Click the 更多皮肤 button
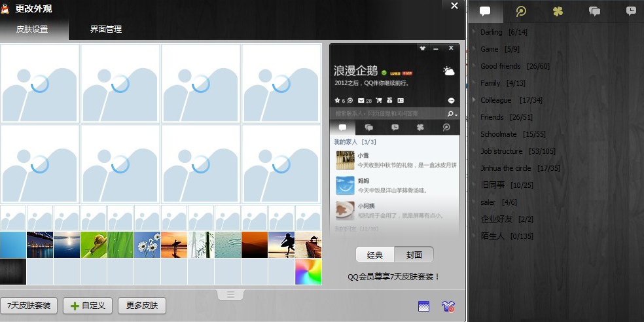644x322 pixels. point(142,306)
